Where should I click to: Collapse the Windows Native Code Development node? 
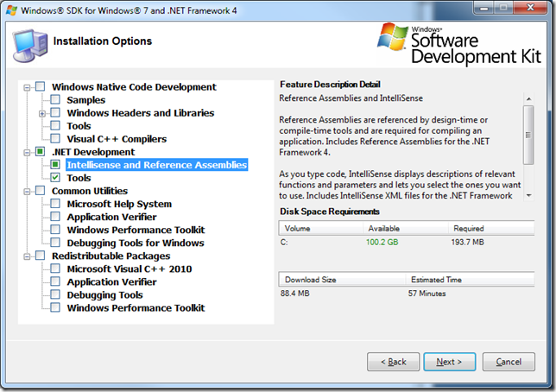27,87
